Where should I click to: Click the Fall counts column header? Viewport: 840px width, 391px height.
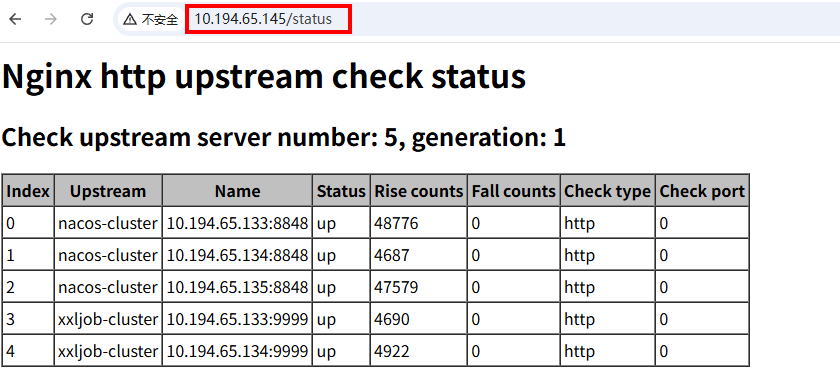tap(514, 191)
